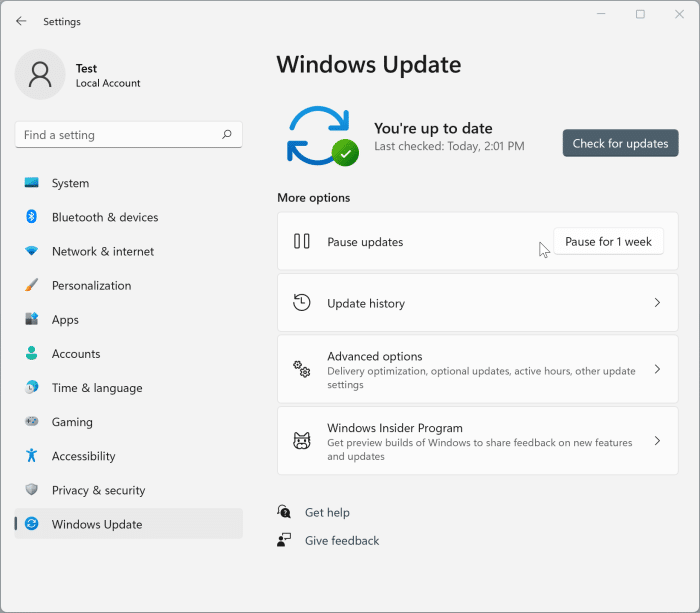
Task: Click the Settings window title
Action: point(62,21)
